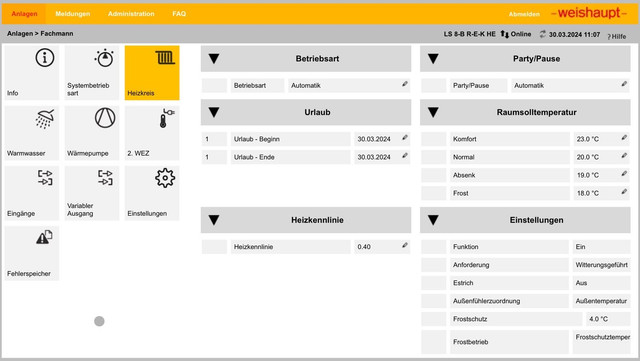This screenshot has width=640, height=361.
Task: Collapse the Raumsolltemperatur section
Action: click(x=433, y=112)
